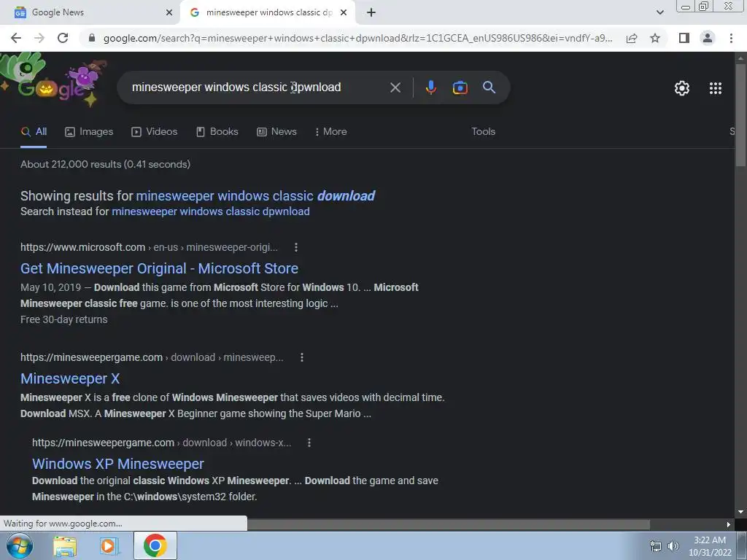Share this page using the share icon
Image resolution: width=747 pixels, height=560 pixels.
click(x=632, y=38)
